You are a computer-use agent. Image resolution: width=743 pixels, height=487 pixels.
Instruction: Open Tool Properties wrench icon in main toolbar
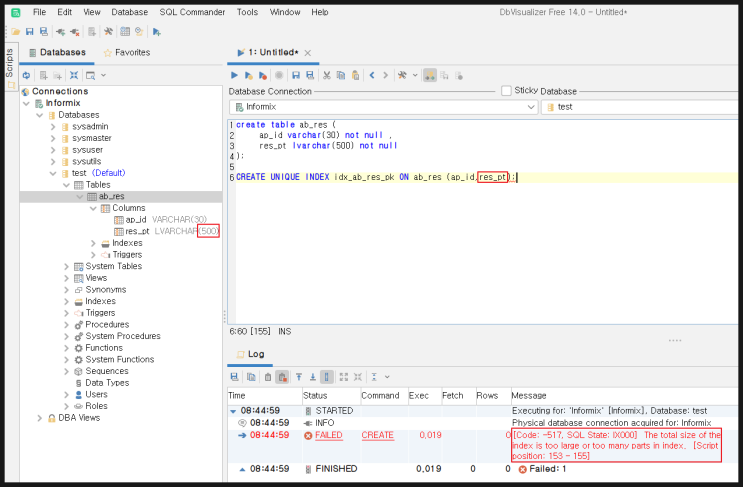pyautogui.click(x=109, y=32)
